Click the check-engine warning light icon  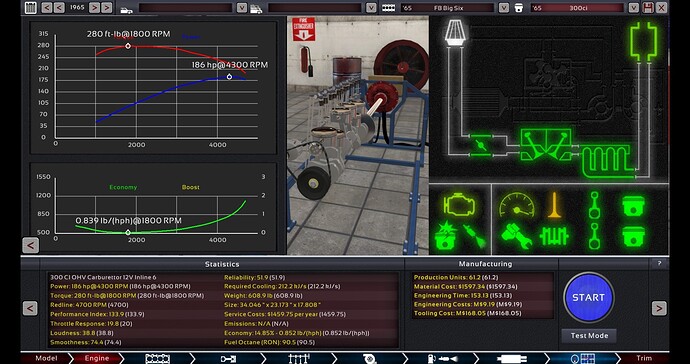coord(459,205)
